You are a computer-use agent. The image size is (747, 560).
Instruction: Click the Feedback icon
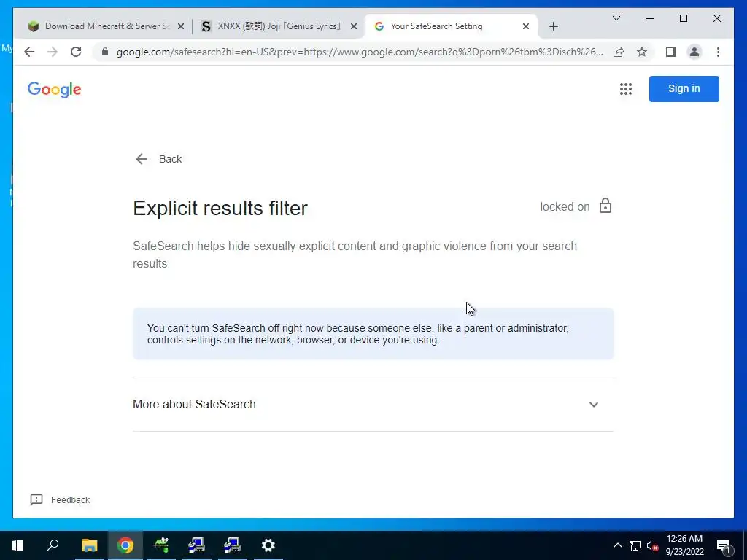coord(36,499)
